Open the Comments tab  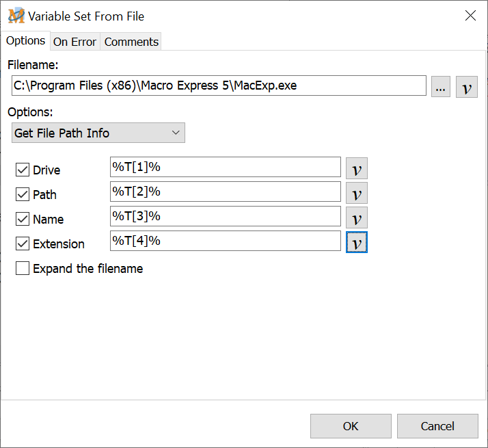131,42
